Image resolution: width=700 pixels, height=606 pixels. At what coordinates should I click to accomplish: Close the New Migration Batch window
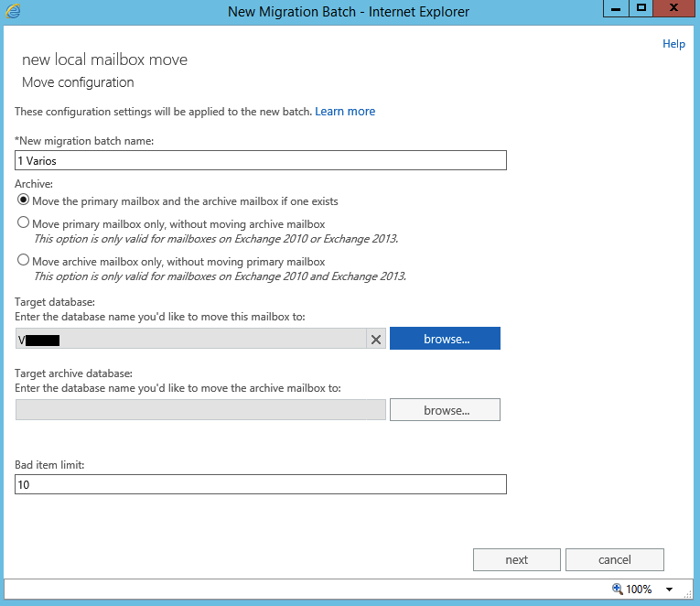pyautogui.click(x=674, y=8)
